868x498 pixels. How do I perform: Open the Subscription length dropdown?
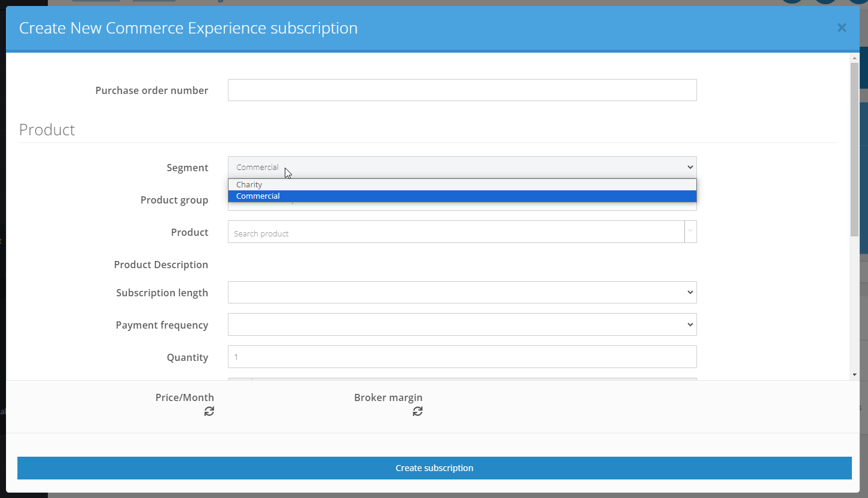(x=462, y=293)
